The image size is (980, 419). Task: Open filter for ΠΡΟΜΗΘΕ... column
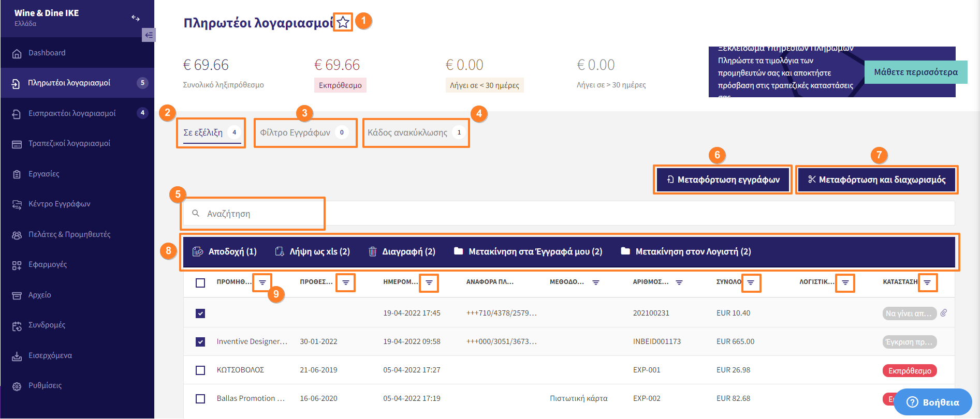(262, 282)
